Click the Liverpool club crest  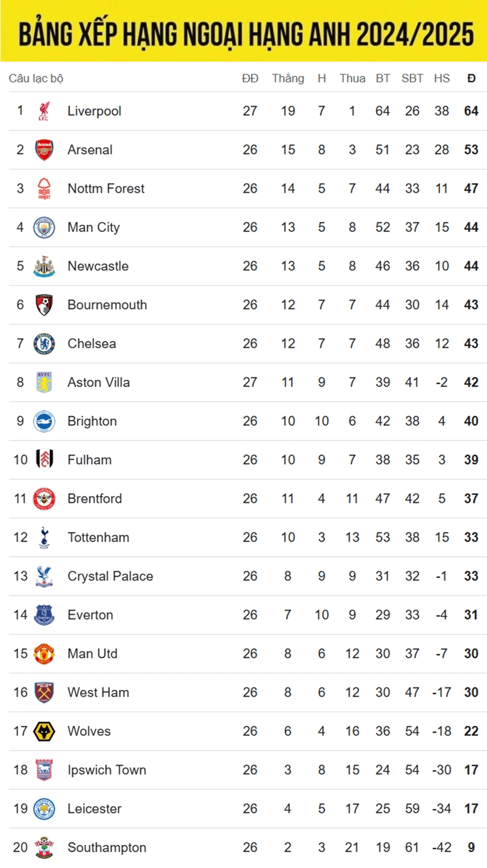pyautogui.click(x=44, y=111)
